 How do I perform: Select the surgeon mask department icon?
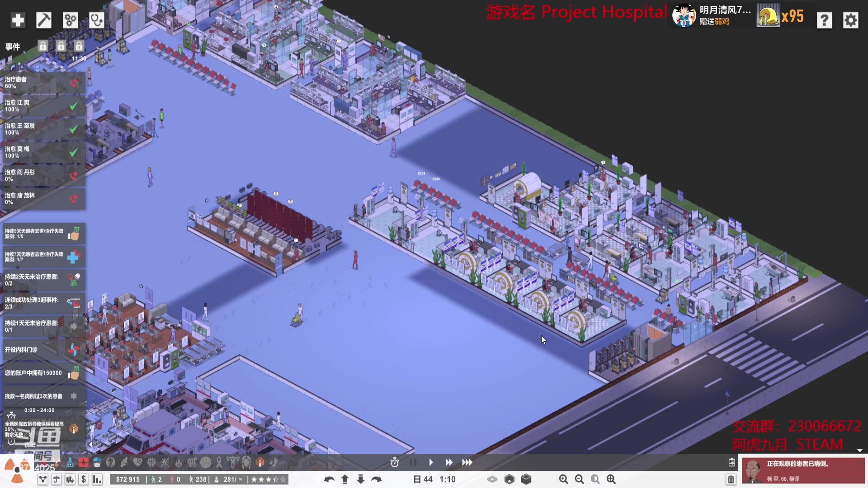tap(97, 462)
